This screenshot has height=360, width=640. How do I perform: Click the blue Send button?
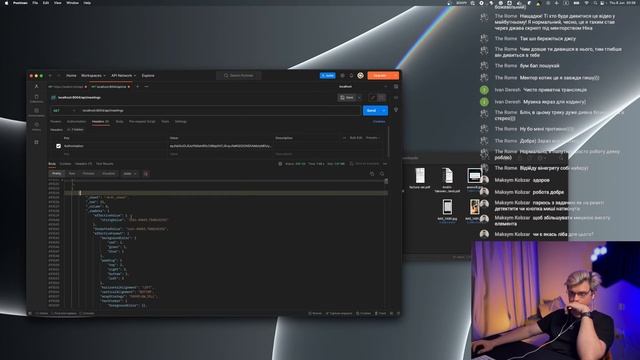coord(371,110)
